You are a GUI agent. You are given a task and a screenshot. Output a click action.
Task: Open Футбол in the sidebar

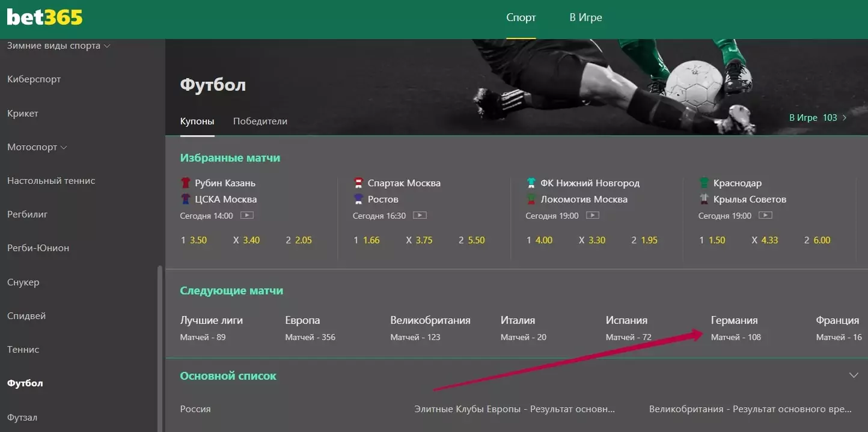25,383
